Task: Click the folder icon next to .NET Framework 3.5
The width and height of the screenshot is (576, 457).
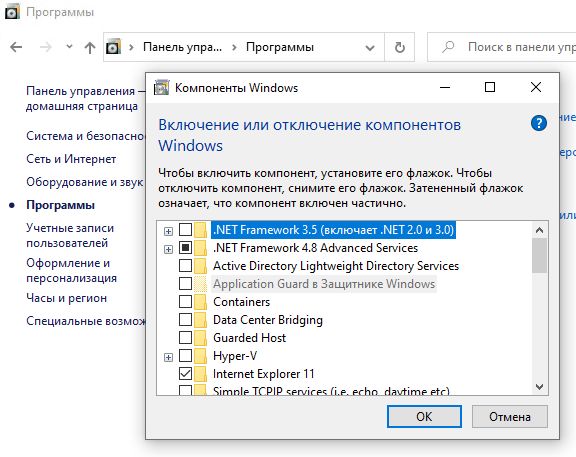Action: pos(201,230)
